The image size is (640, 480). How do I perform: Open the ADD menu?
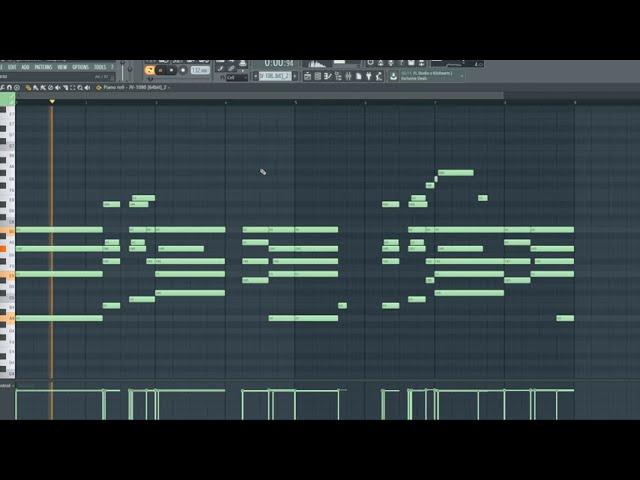25,67
